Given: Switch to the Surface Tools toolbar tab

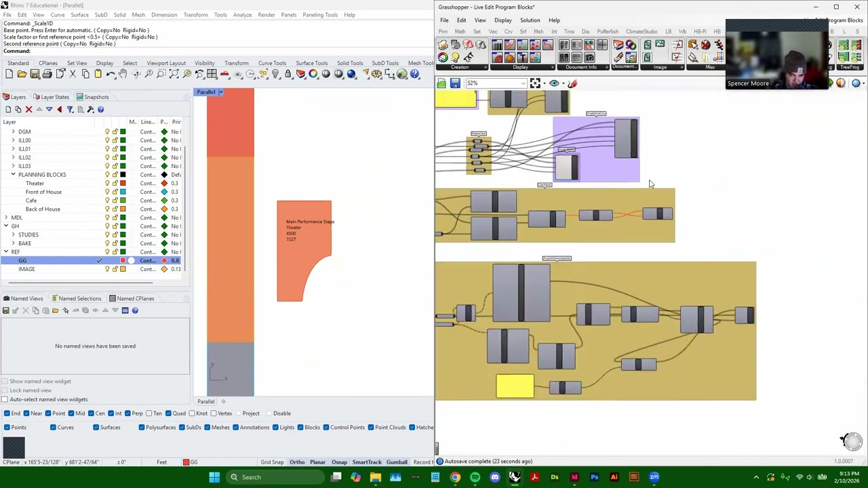Looking at the screenshot, I should click(x=311, y=63).
